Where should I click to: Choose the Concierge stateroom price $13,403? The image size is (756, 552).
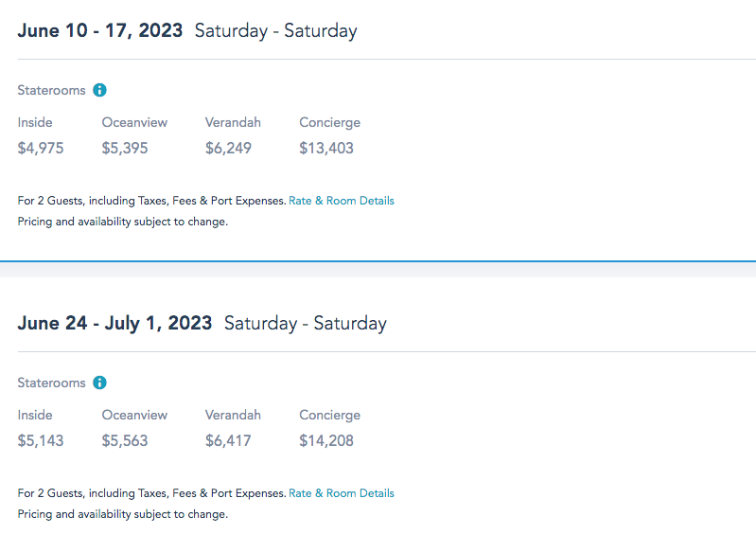[x=326, y=148]
